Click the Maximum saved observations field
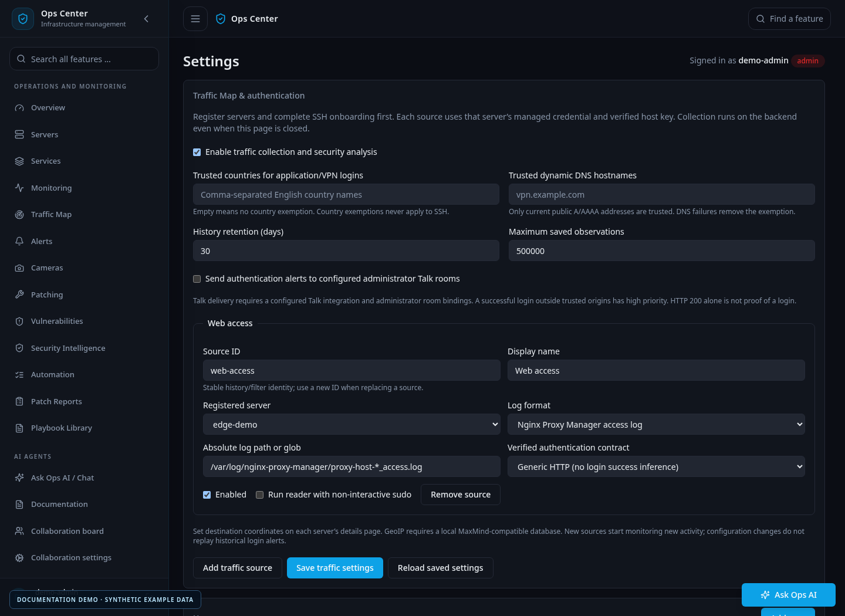Image resolution: width=845 pixels, height=616 pixels. pos(662,251)
